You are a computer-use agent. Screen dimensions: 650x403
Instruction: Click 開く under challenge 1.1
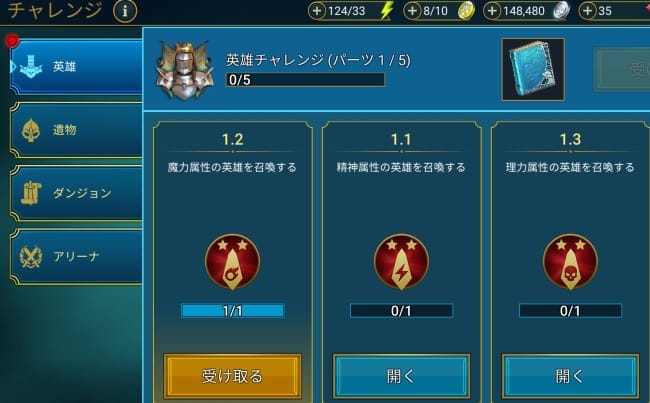[x=401, y=376]
